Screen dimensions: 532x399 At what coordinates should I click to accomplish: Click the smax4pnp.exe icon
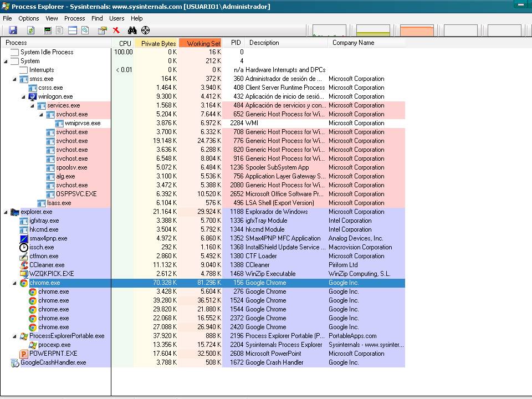pos(24,238)
